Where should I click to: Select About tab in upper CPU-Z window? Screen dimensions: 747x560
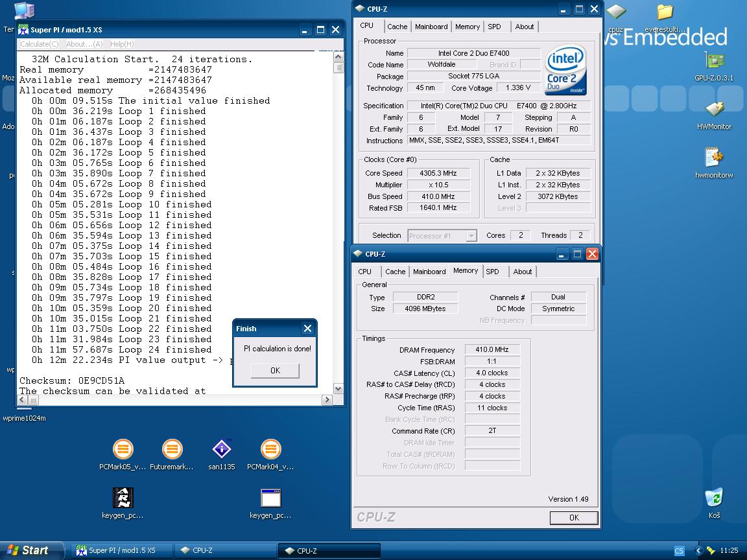point(524,27)
